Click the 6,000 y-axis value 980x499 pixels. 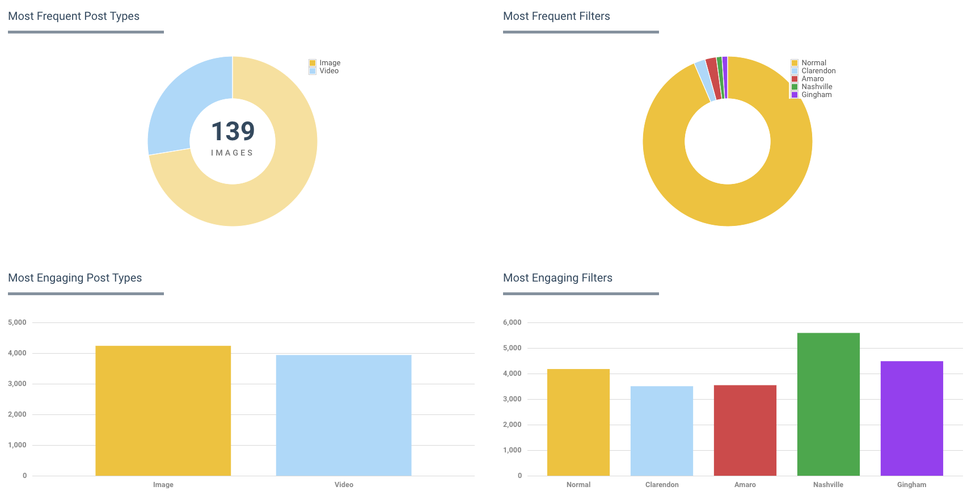[x=512, y=322]
